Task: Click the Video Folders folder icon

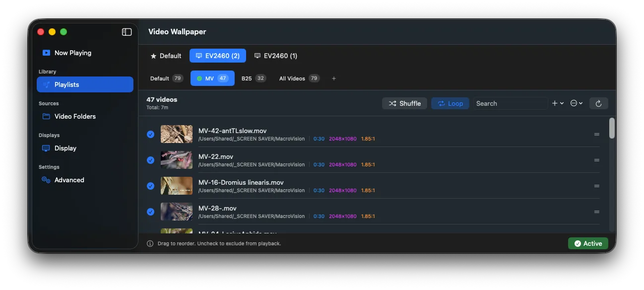Action: tap(46, 116)
